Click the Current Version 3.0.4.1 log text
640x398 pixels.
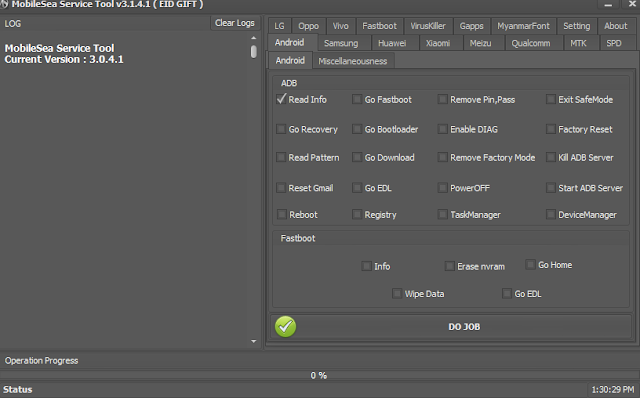point(64,59)
